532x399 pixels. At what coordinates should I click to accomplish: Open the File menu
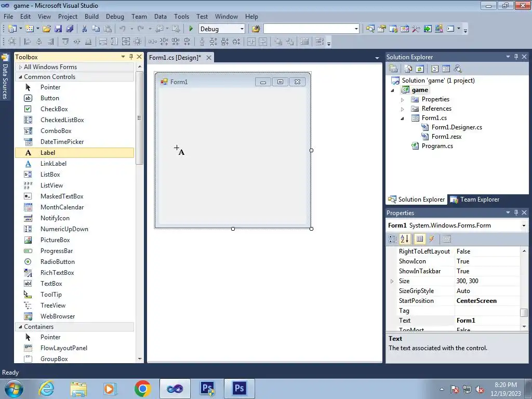[x=8, y=16]
